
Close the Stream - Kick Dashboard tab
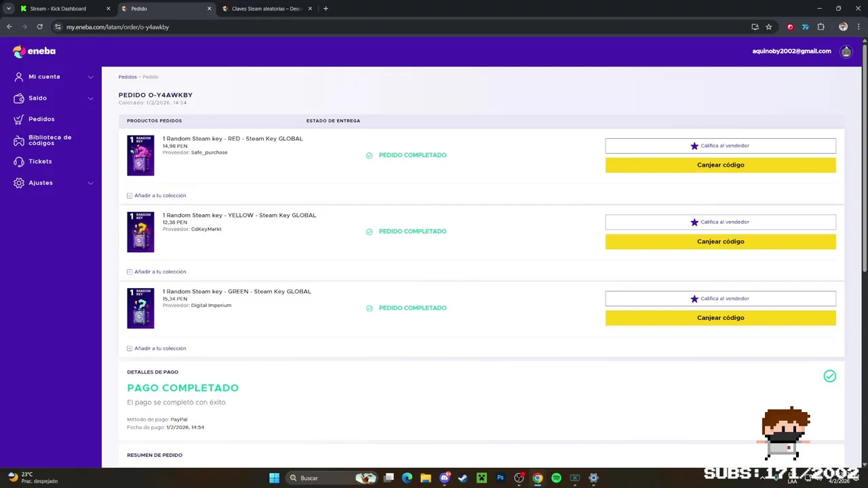click(108, 9)
